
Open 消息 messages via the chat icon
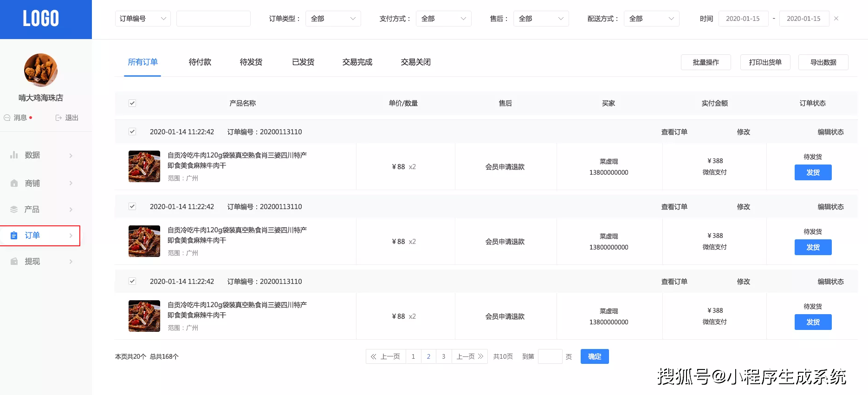click(x=7, y=118)
